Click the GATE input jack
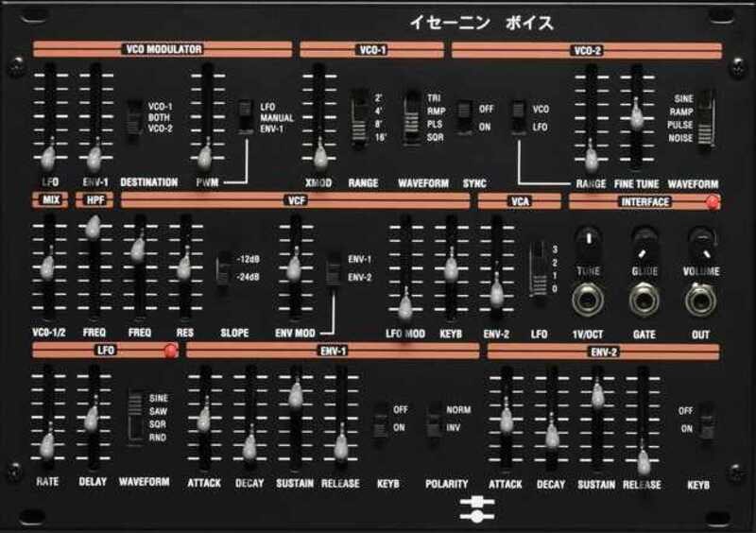The width and height of the screenshot is (756, 533). 644,301
